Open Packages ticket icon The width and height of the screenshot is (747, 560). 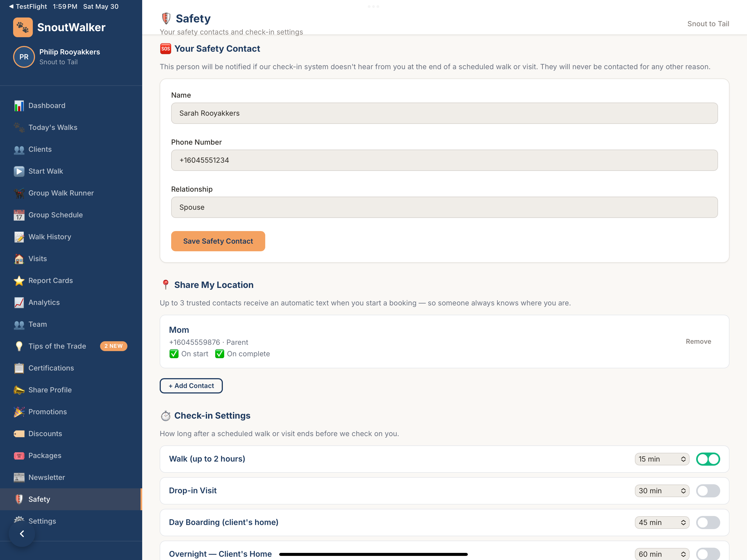pos(19,456)
